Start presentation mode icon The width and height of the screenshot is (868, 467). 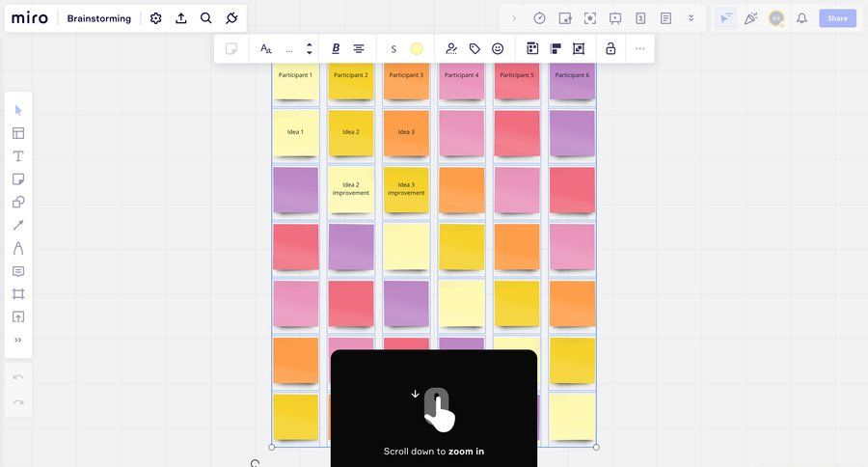pyautogui.click(x=615, y=18)
